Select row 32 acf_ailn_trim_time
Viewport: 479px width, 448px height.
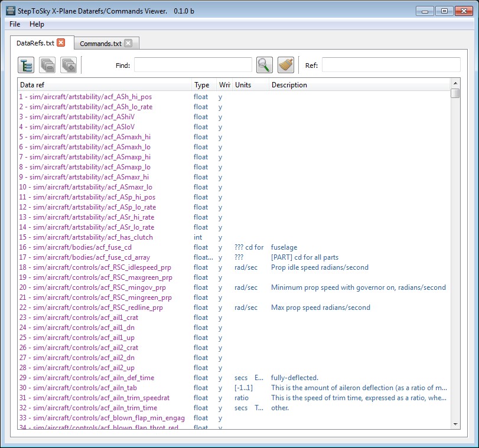[234, 408]
